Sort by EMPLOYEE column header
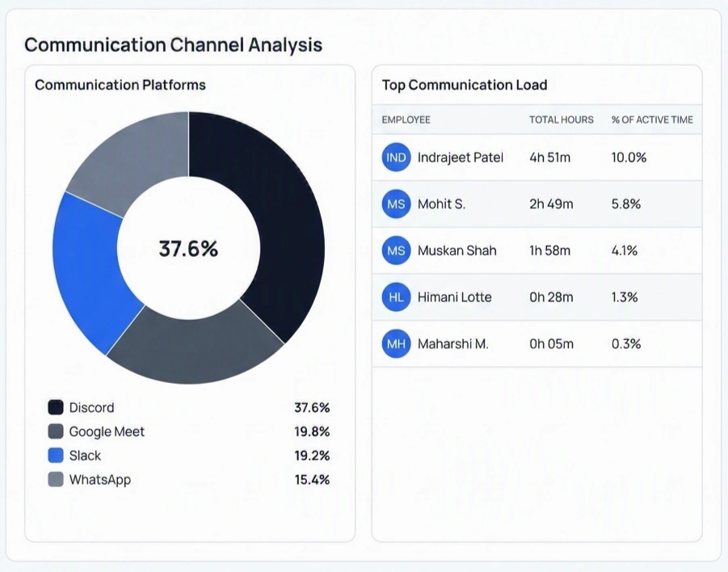Viewport: 728px width, 572px height. (x=406, y=120)
